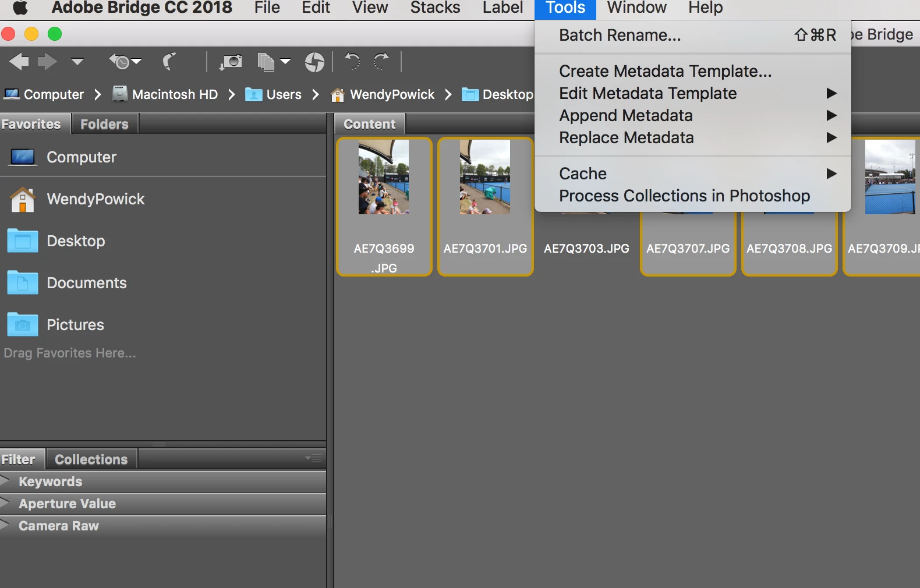Screen dimensions: 920x588
Task: Rotate 90° clockwise icon
Action: click(381, 61)
